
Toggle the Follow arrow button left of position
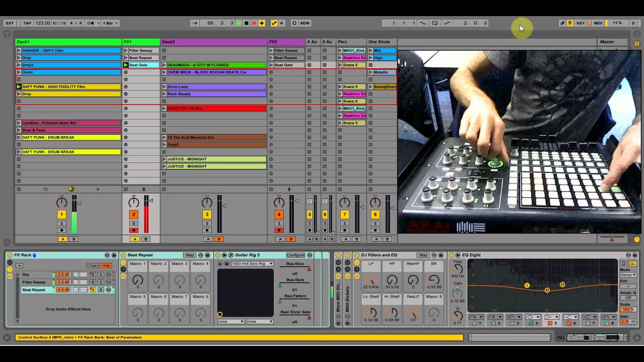click(x=195, y=23)
